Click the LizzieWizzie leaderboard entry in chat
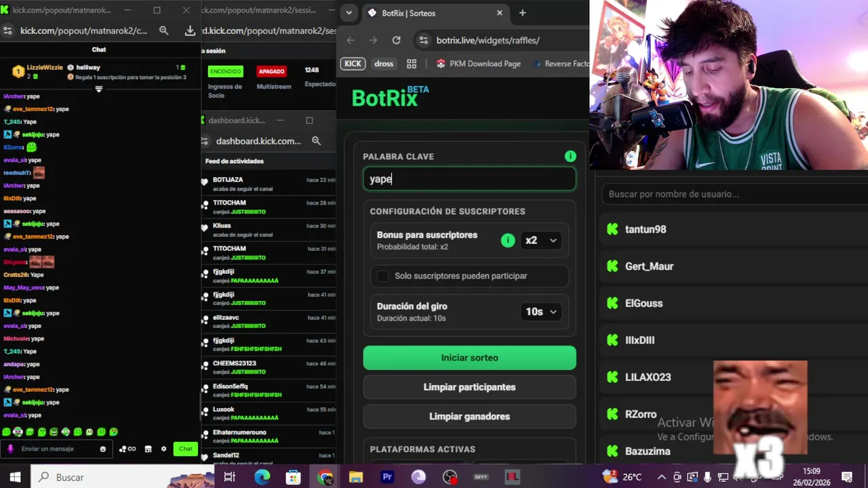This screenshot has height=488, width=868. click(x=39, y=71)
